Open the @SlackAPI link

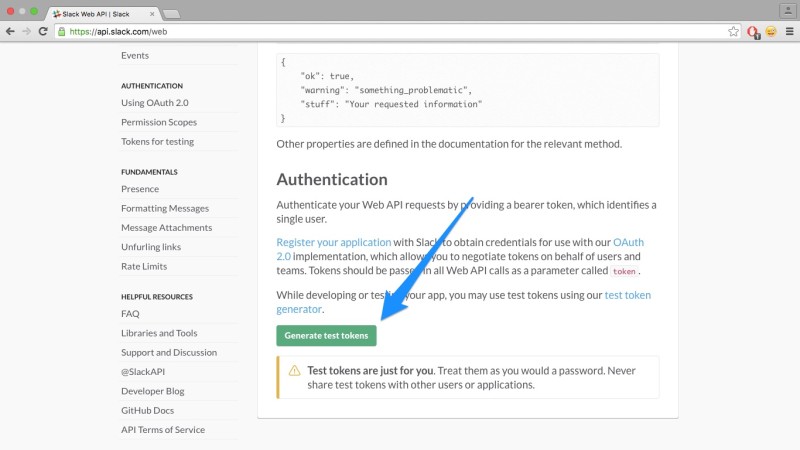click(143, 372)
